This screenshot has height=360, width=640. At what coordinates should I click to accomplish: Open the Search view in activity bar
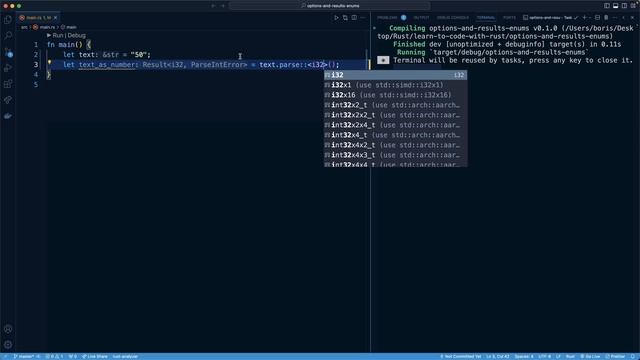(x=8, y=36)
